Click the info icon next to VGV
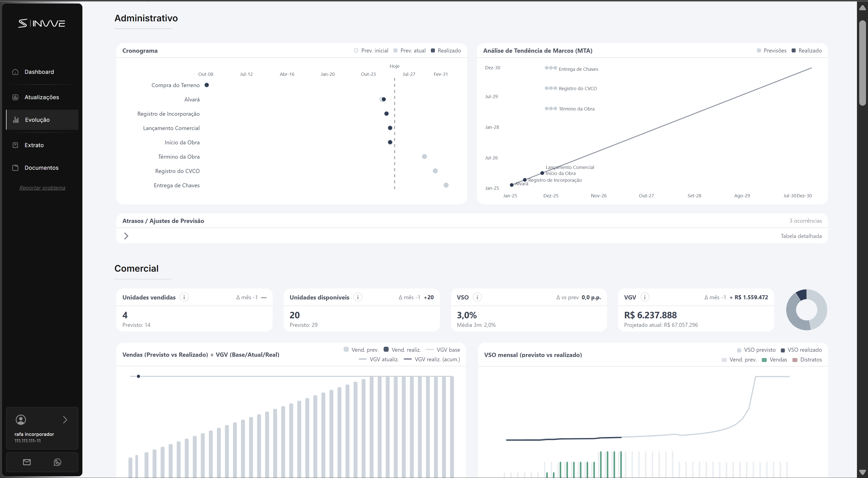The image size is (868, 478). (x=645, y=297)
